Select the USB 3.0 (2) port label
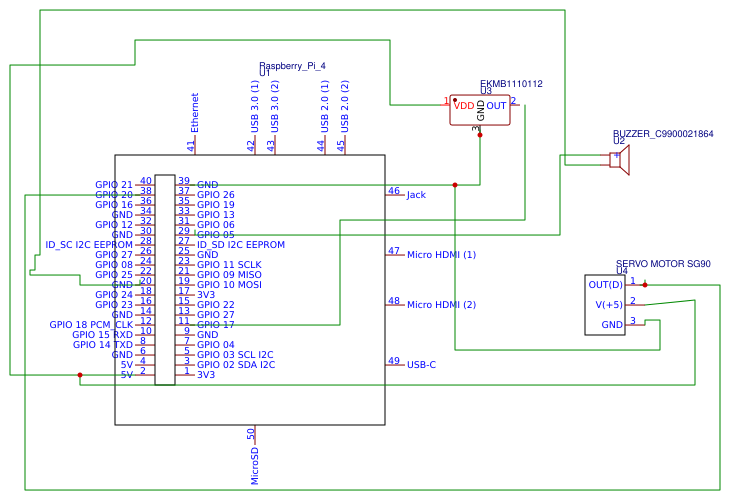 click(275, 107)
